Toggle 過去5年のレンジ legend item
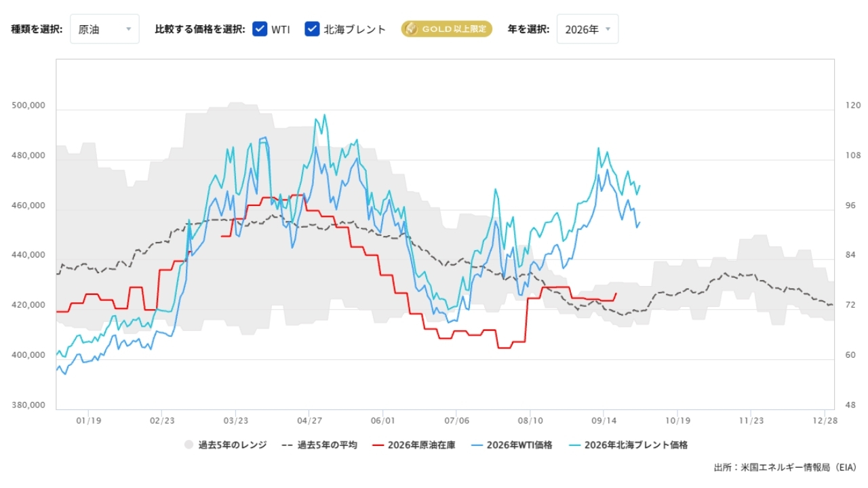 point(226,445)
